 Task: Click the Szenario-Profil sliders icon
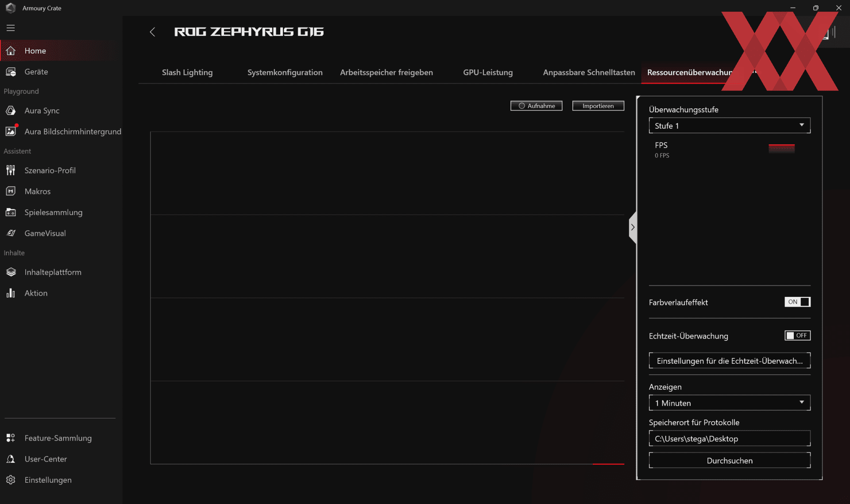pos(11,170)
